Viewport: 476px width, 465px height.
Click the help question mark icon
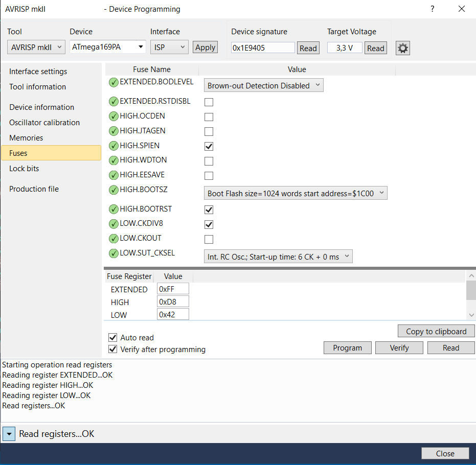click(x=433, y=9)
